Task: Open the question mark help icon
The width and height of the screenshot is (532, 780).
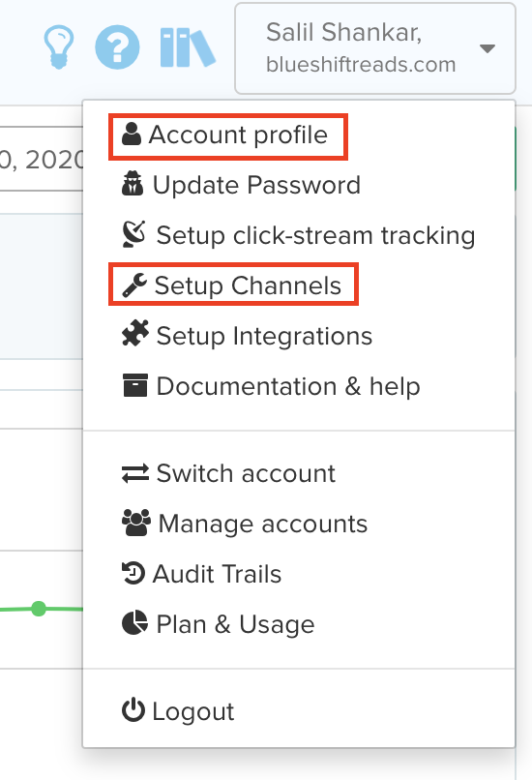Action: tap(117, 47)
